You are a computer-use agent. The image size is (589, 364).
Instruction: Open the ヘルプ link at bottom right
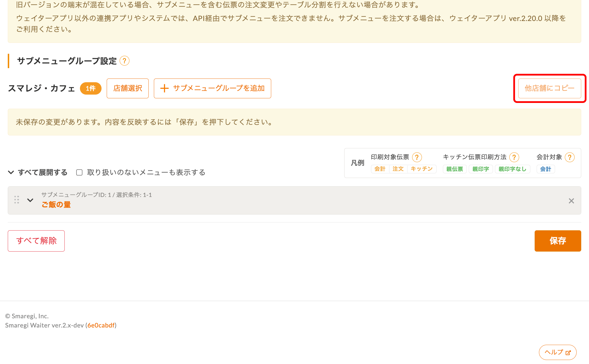558,352
